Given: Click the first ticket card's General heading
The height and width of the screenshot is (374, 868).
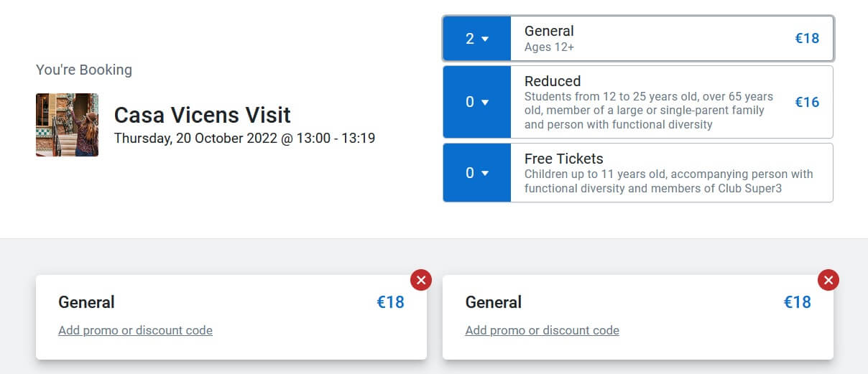Looking at the screenshot, I should pyautogui.click(x=86, y=302).
